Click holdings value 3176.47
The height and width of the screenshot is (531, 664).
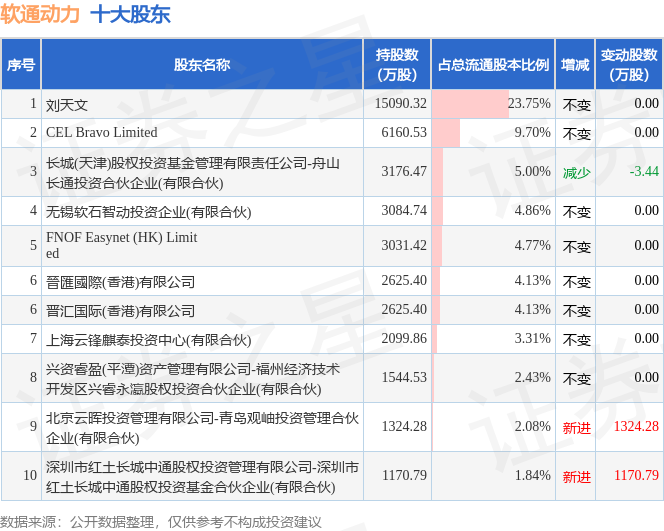coord(404,171)
